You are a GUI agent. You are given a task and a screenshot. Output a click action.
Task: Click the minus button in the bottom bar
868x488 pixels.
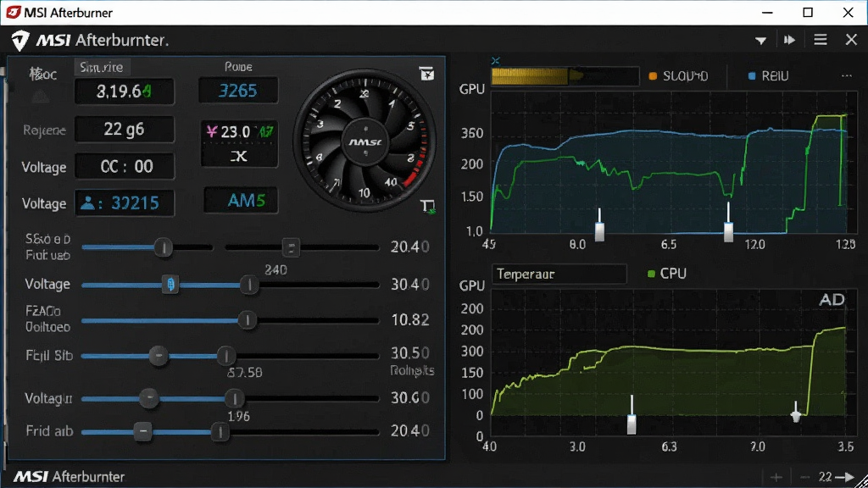tap(805, 477)
